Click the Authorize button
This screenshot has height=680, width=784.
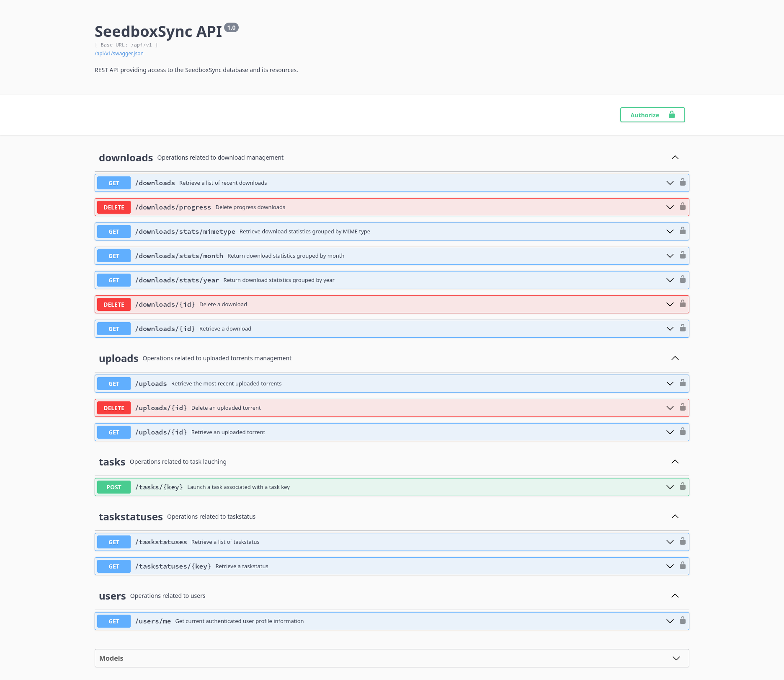(x=652, y=115)
